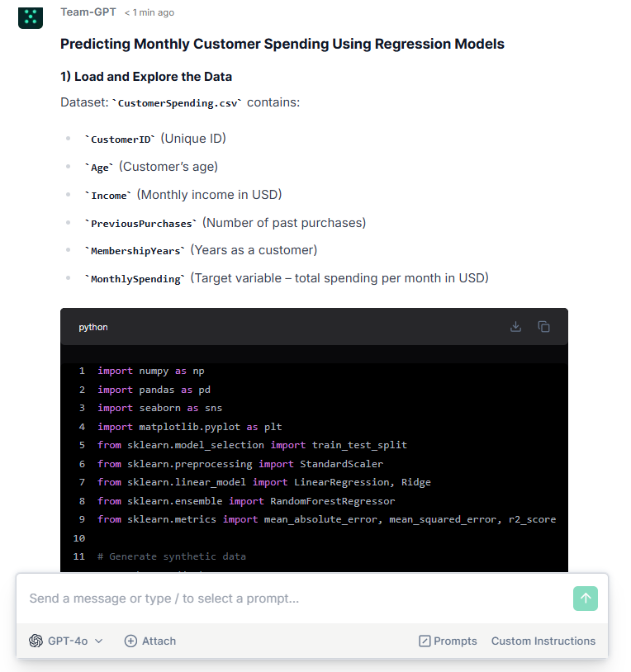Click code line importing LinearRegression, Ridge
The image size is (631, 672).
(x=264, y=483)
